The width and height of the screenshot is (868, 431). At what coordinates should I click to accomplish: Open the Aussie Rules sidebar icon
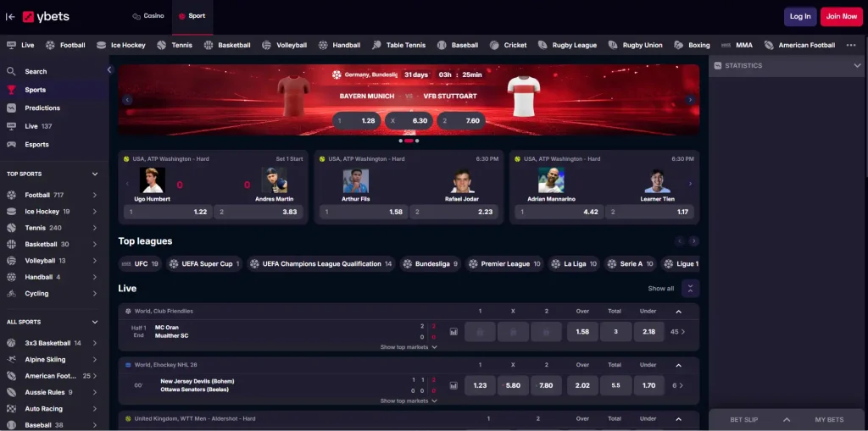(11, 392)
